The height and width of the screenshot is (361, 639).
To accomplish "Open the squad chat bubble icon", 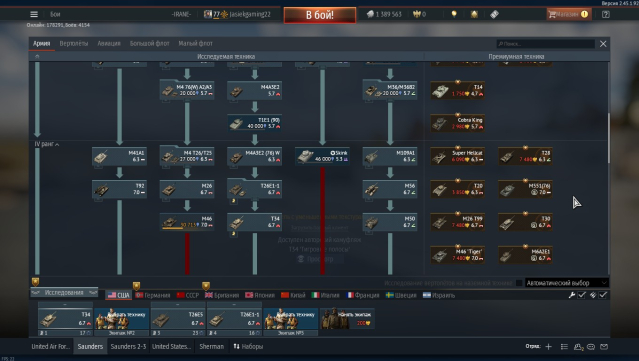I will point(591,347).
